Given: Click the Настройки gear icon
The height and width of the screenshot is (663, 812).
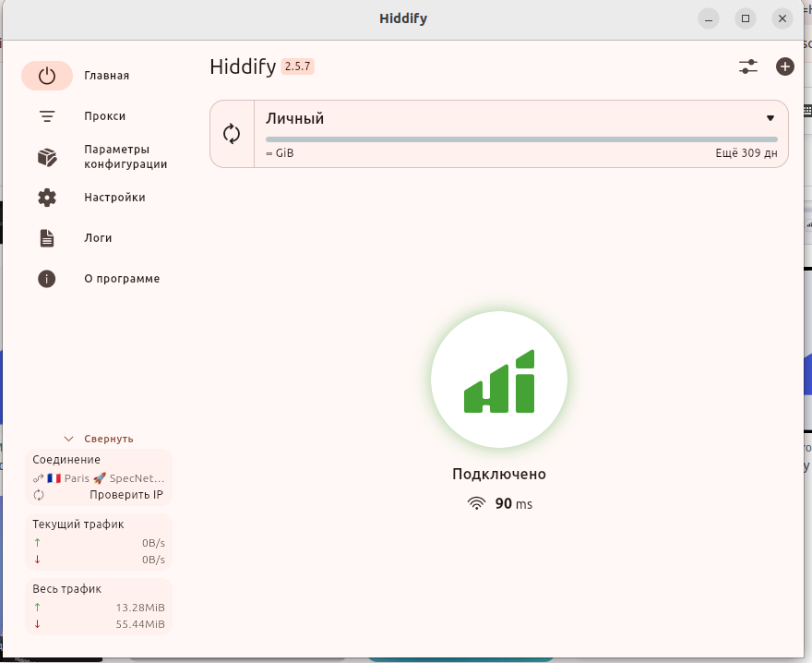Looking at the screenshot, I should pyautogui.click(x=47, y=198).
